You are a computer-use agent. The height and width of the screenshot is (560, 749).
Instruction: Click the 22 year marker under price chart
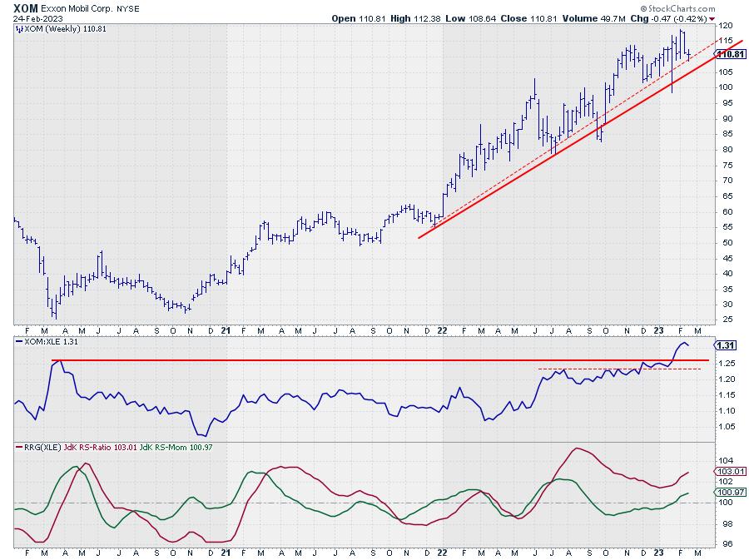443,330
